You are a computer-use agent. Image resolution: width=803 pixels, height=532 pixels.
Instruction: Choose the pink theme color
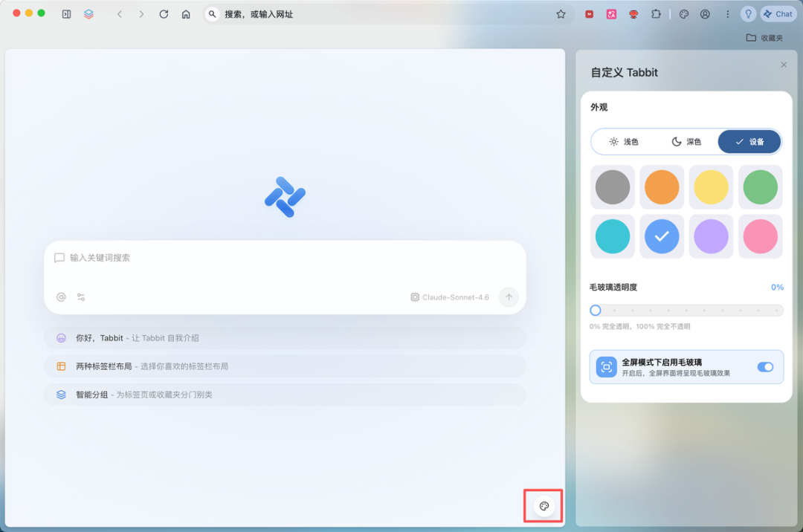click(760, 236)
